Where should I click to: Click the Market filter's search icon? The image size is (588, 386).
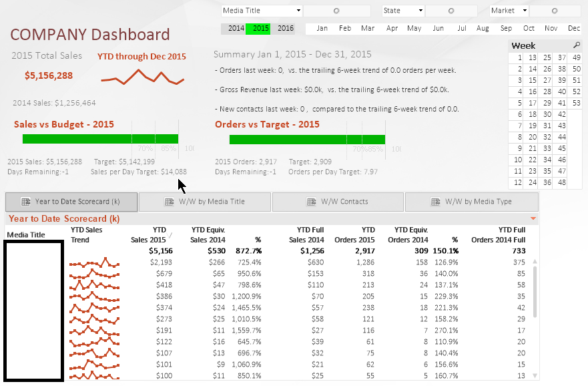coord(555,11)
